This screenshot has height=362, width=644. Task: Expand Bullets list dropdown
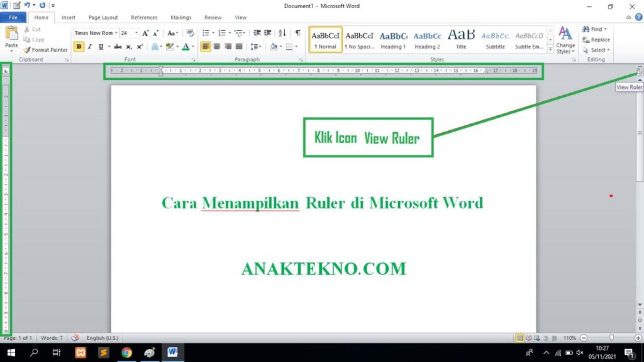(x=213, y=33)
